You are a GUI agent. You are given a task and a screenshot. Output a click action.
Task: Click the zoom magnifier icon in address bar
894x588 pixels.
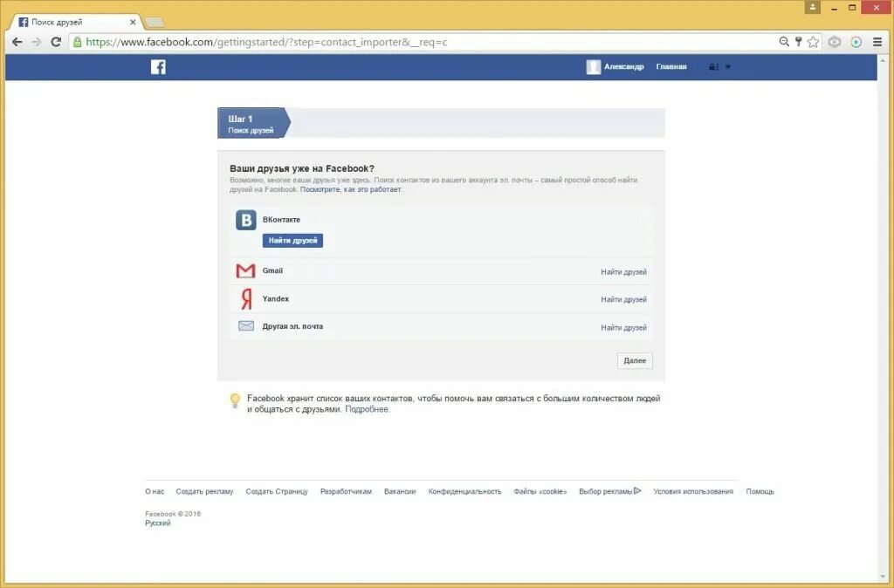pos(784,42)
